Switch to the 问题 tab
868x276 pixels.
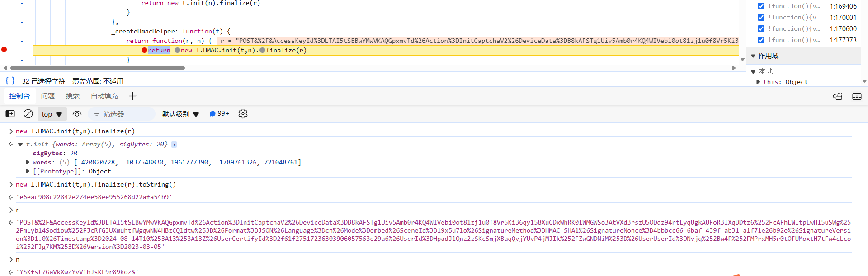pos(47,96)
